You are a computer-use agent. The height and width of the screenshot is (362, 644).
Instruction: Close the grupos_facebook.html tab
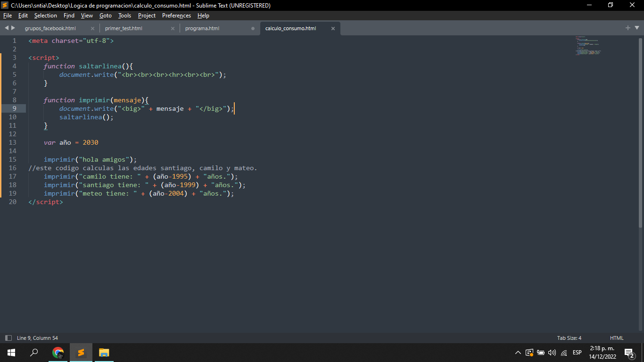92,28
